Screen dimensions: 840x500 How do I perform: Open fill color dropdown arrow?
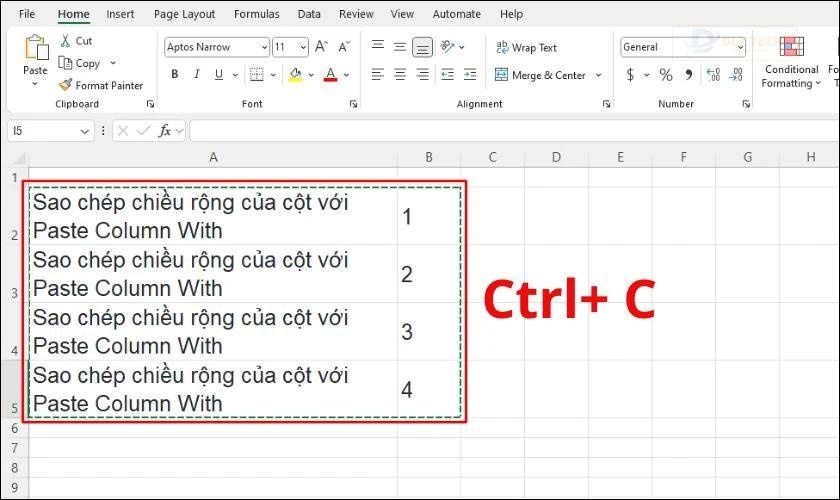[x=311, y=75]
